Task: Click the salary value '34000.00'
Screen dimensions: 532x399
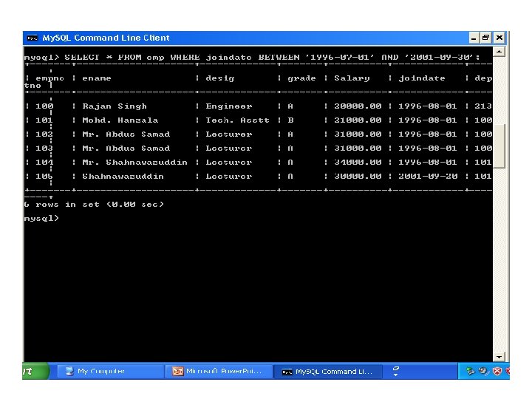Action: coord(358,162)
